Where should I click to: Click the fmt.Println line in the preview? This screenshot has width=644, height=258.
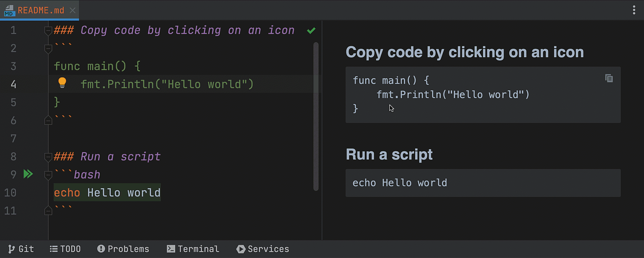(453, 95)
